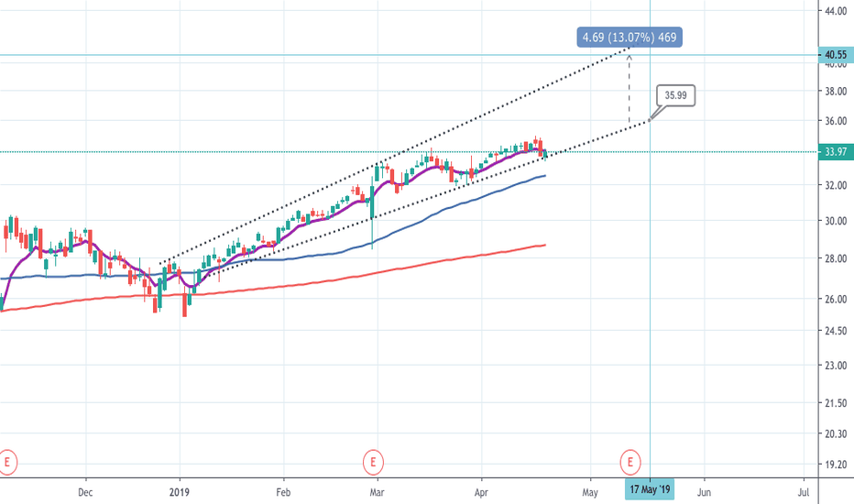
Task: Click the 40.55 price axis label
Action: [x=836, y=54]
